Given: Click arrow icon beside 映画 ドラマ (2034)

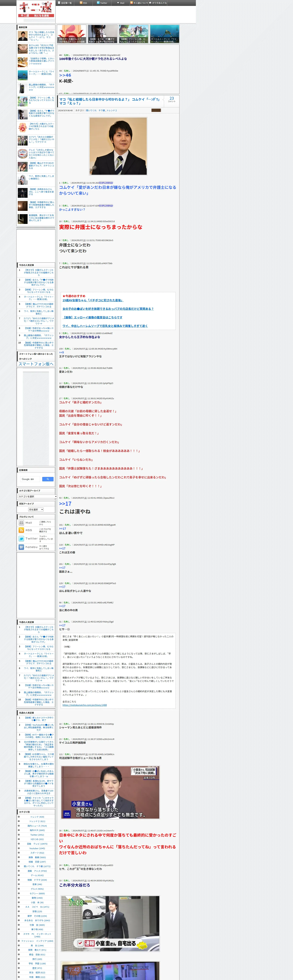Looking at the screenshot, I should 19,880.
